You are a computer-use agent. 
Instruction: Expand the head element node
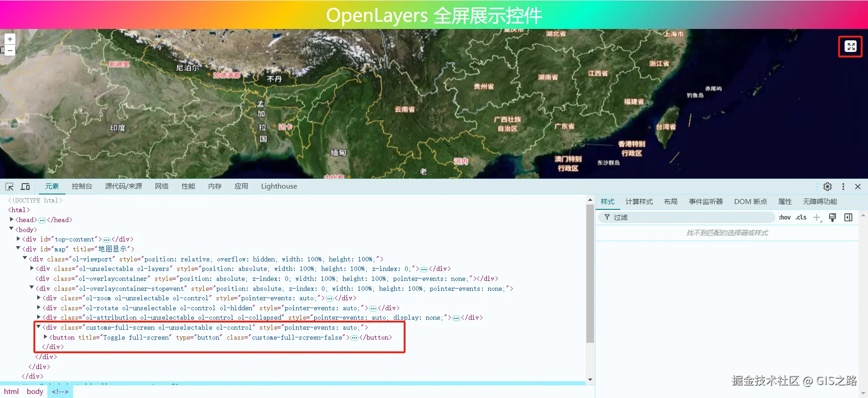(x=12, y=220)
